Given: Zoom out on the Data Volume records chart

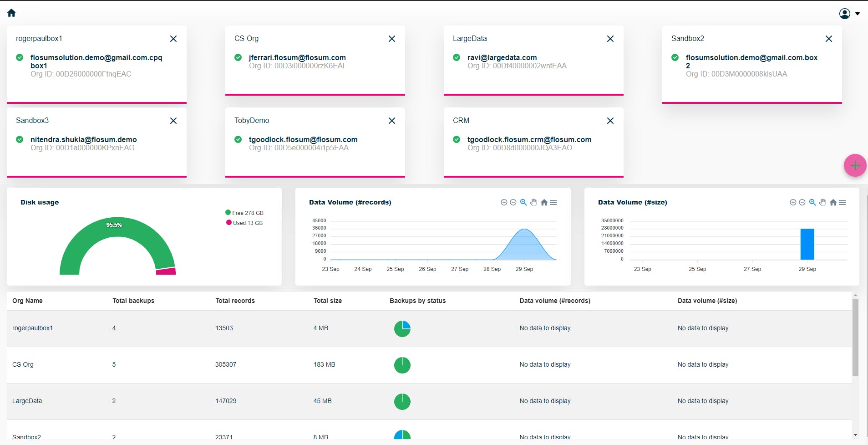Looking at the screenshot, I should [x=513, y=202].
